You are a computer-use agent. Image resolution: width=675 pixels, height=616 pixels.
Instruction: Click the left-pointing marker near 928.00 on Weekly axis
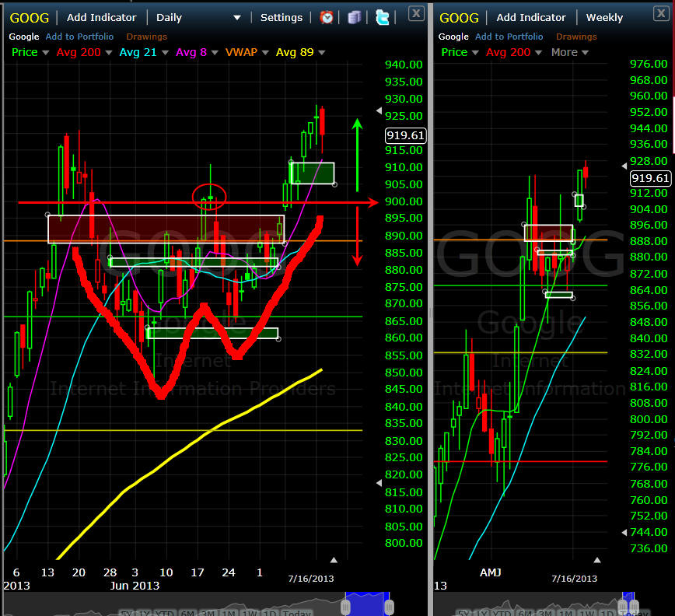click(x=624, y=166)
